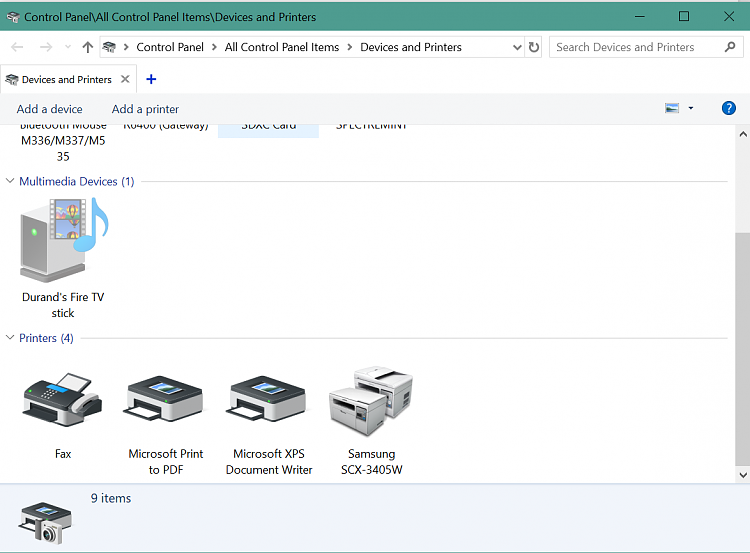Image resolution: width=750 pixels, height=553 pixels.
Task: Select Durand's Fire TV stick device
Action: coord(64,240)
